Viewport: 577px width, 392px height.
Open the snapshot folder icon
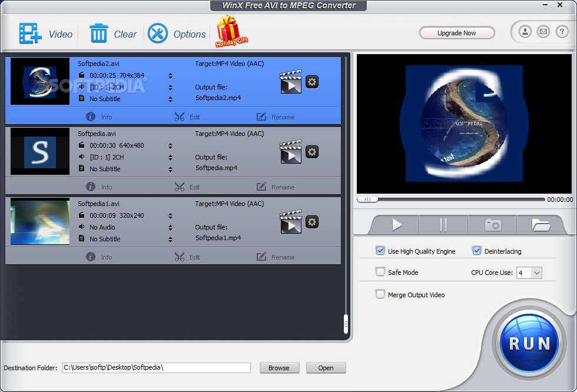tap(540, 225)
